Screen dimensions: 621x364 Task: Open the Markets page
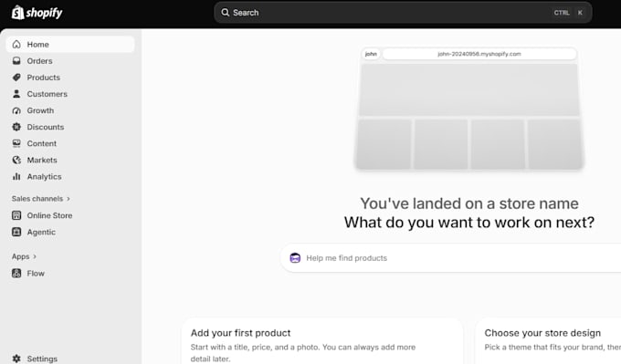coord(70,160)
